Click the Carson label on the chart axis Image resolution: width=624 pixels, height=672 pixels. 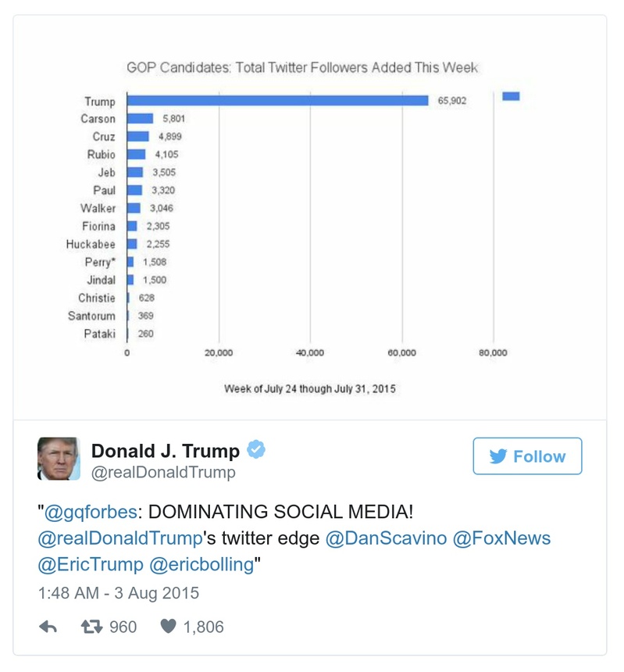coord(102,118)
